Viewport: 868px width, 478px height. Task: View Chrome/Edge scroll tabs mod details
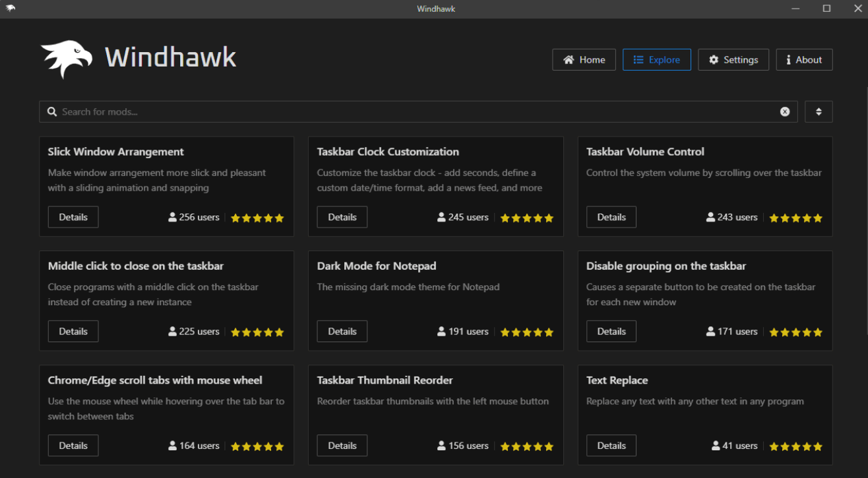[73, 446]
